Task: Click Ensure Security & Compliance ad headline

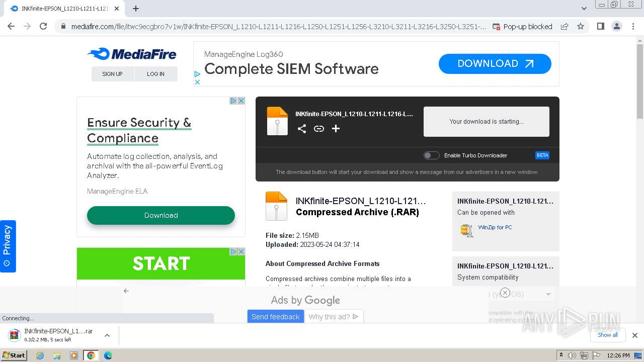Action: [139, 130]
